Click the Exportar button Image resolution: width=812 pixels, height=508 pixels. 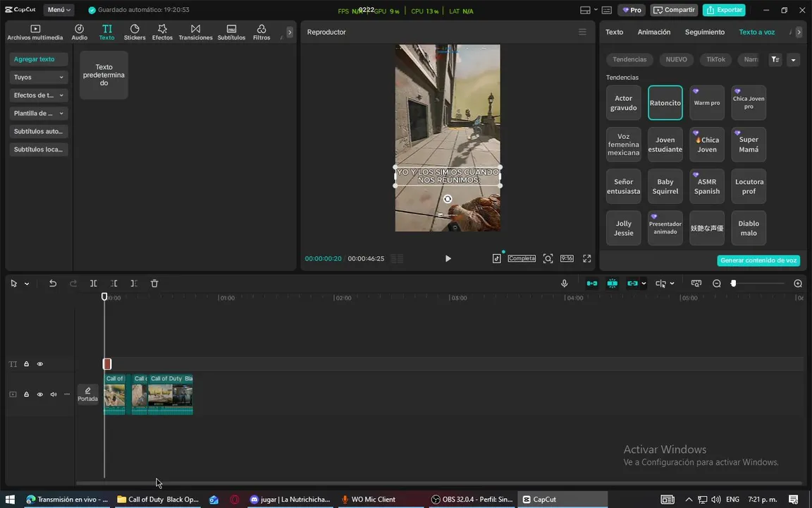point(724,10)
